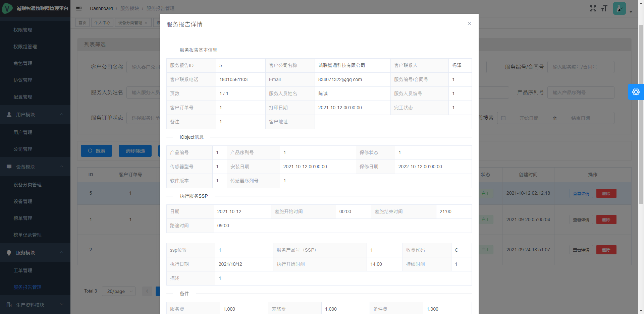Click the 执行开始时间 value 14:00

pyautogui.click(x=376, y=264)
